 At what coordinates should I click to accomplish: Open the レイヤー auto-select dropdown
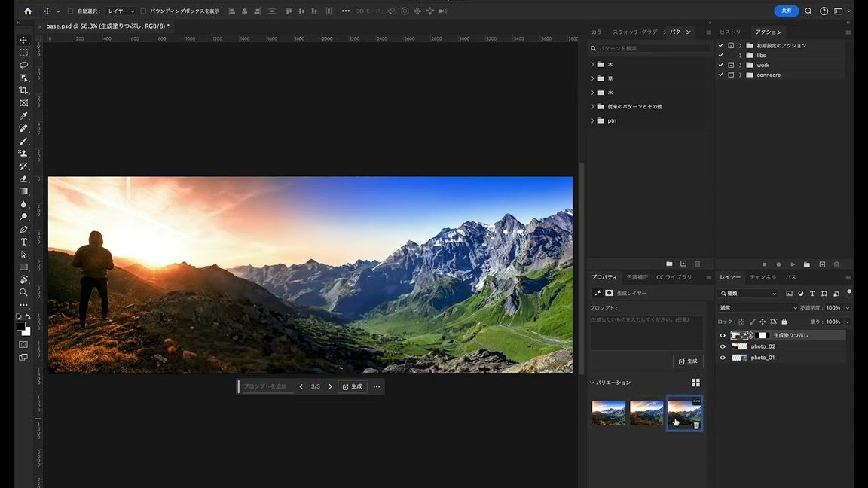121,11
